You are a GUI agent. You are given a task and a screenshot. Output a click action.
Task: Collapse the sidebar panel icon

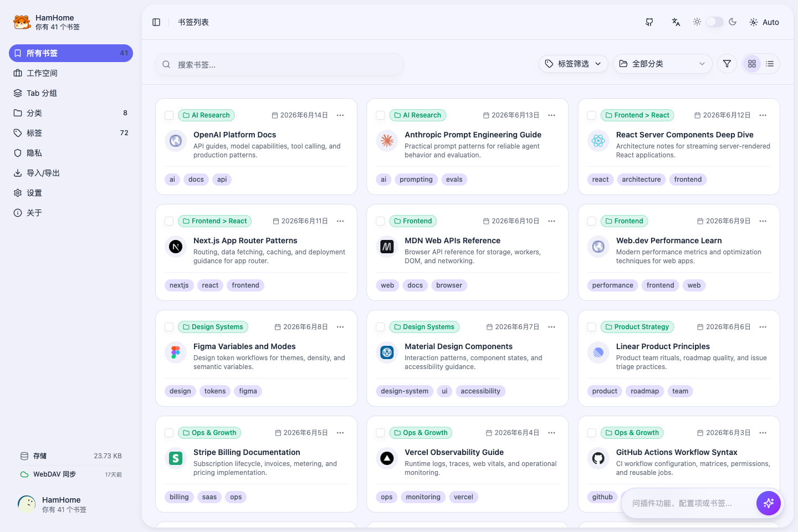pos(156,22)
